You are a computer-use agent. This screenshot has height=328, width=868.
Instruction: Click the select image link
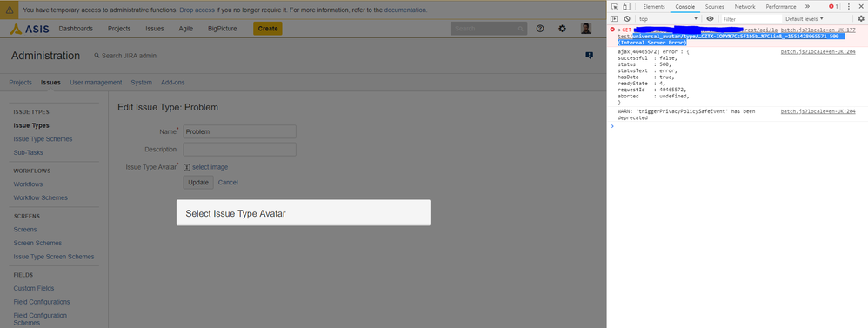click(210, 167)
